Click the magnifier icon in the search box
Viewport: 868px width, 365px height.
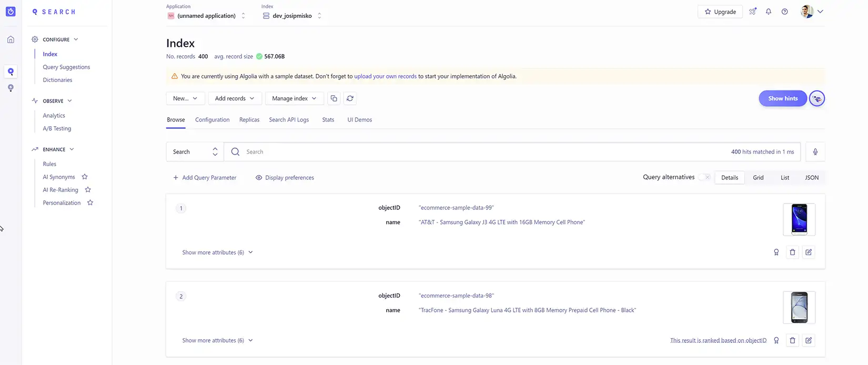tap(235, 152)
